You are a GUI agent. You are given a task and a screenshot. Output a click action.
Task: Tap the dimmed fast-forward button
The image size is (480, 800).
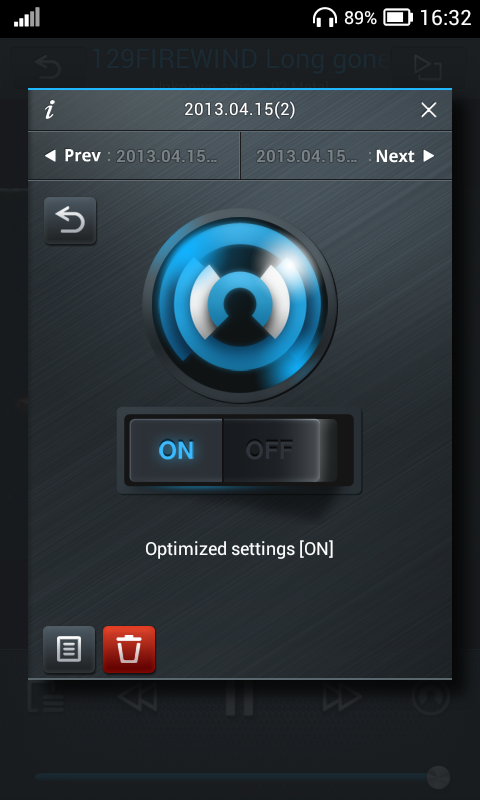(x=342, y=697)
